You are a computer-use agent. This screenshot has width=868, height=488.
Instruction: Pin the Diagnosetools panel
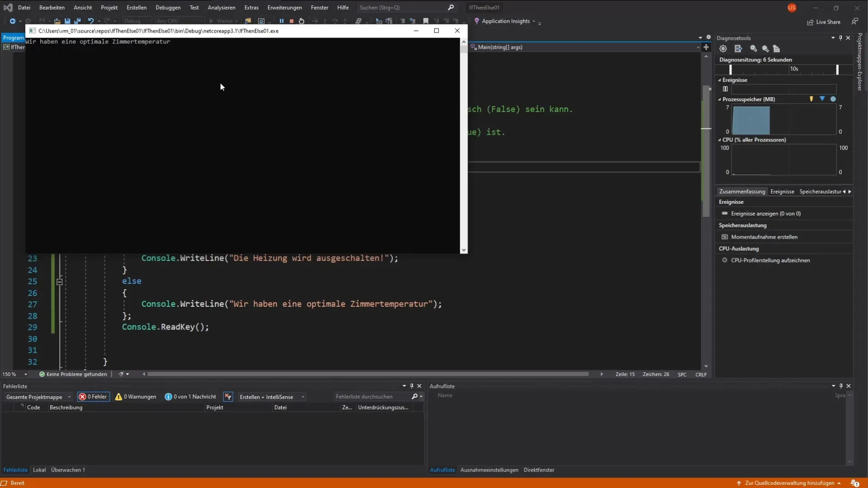840,38
